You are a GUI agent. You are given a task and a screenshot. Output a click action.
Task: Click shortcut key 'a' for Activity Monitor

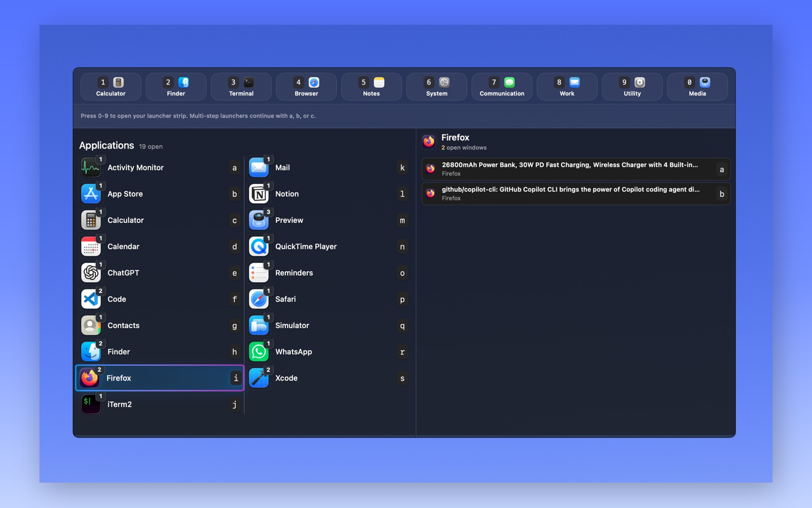click(x=235, y=168)
